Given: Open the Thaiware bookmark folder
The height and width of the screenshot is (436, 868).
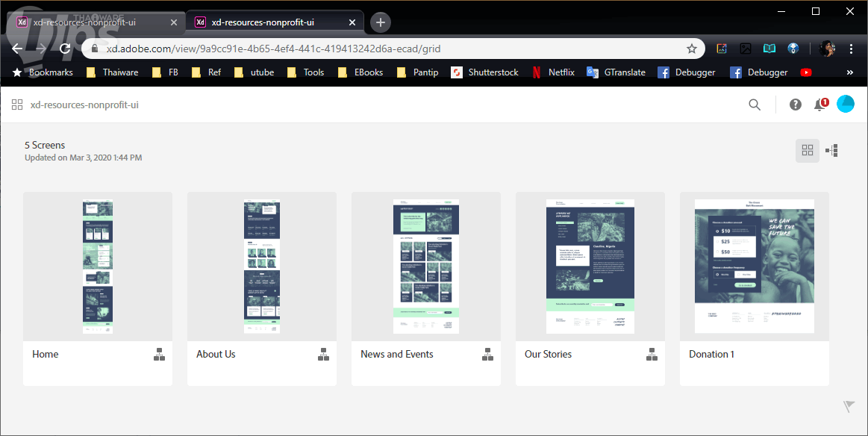Looking at the screenshot, I should [x=113, y=72].
